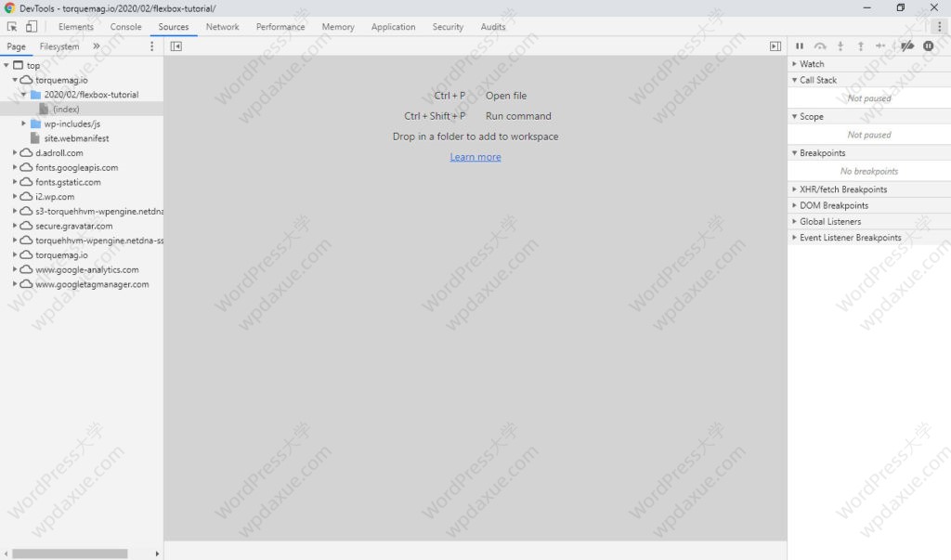Expand the Event Listener Breakpoints section
951x560 pixels.
click(x=869, y=238)
